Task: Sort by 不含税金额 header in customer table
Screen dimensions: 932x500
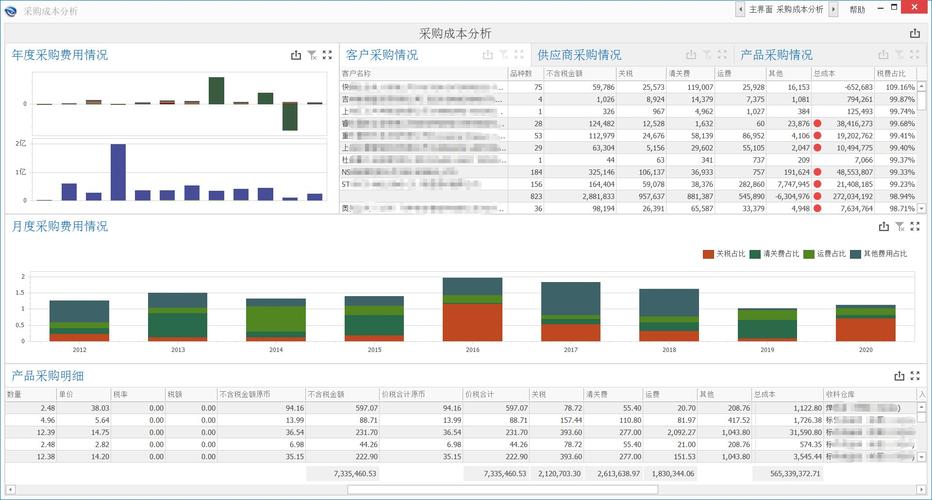Action: [580, 74]
